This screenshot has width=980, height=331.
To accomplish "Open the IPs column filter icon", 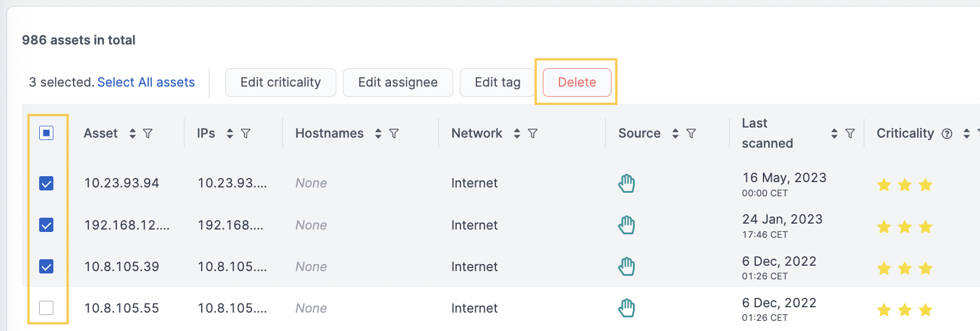I will pyautogui.click(x=246, y=133).
